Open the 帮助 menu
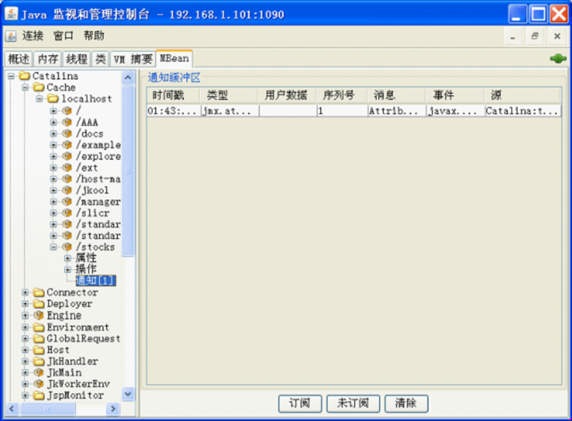 tap(94, 36)
